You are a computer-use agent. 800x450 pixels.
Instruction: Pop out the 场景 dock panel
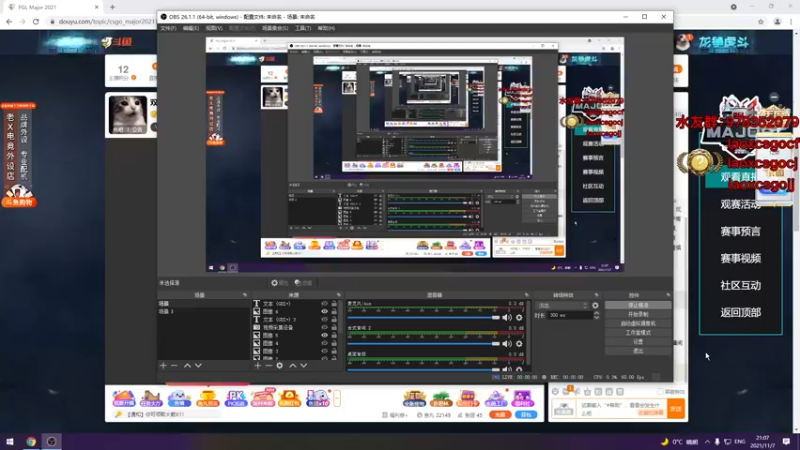pos(245,295)
